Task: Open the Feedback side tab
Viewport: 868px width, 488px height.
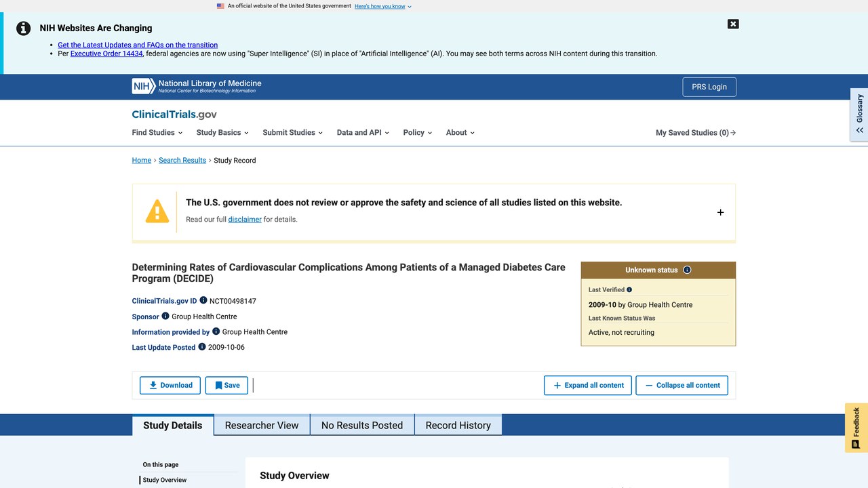Action: [x=856, y=428]
